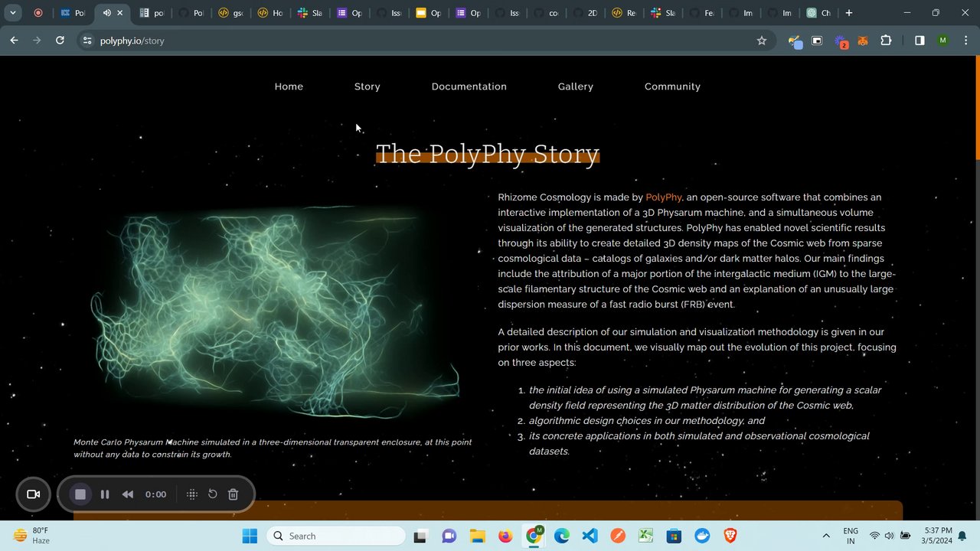Open the Community navigation item
The height and width of the screenshot is (551, 980).
click(672, 86)
